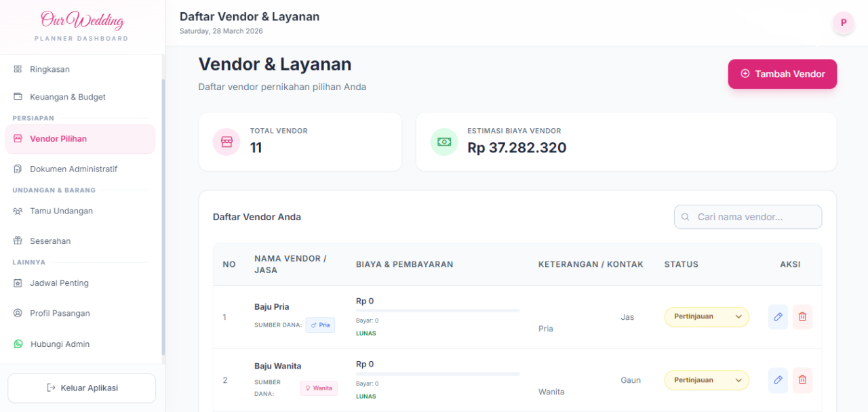Screen dimensions: 868x412
Task: Click the pencil edit icon for Baju Wanita
Action: [x=777, y=379]
